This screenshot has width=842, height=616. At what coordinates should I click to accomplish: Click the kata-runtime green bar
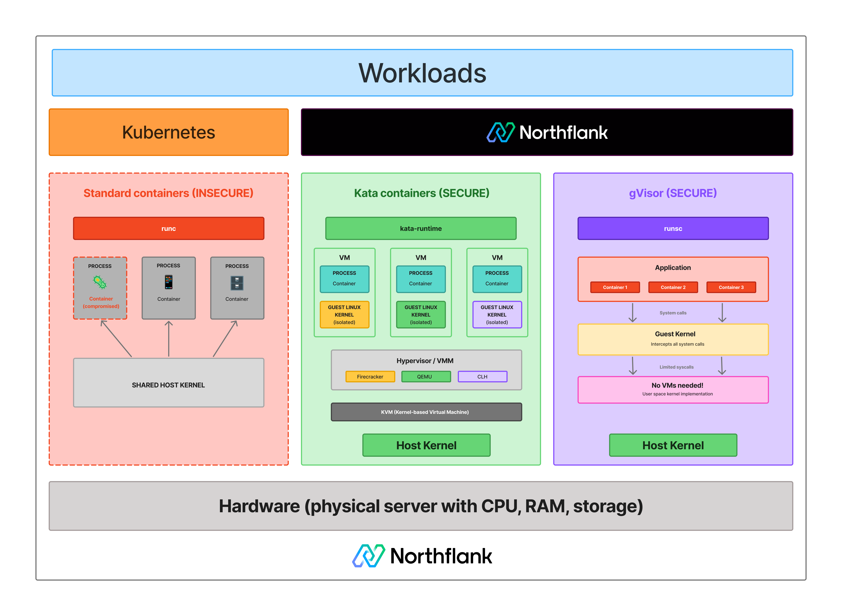tap(421, 229)
